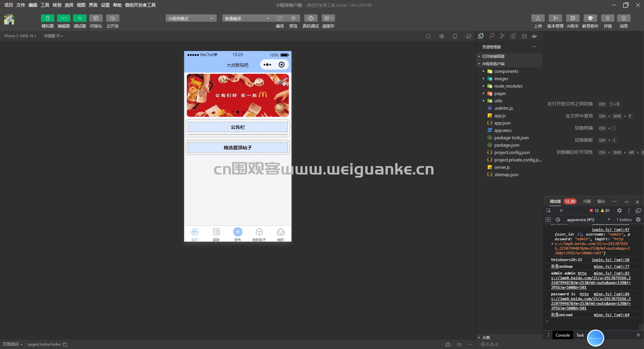The height and width of the screenshot is (349, 644).
Task: Click the McDonald's banner image
Action: point(237,95)
